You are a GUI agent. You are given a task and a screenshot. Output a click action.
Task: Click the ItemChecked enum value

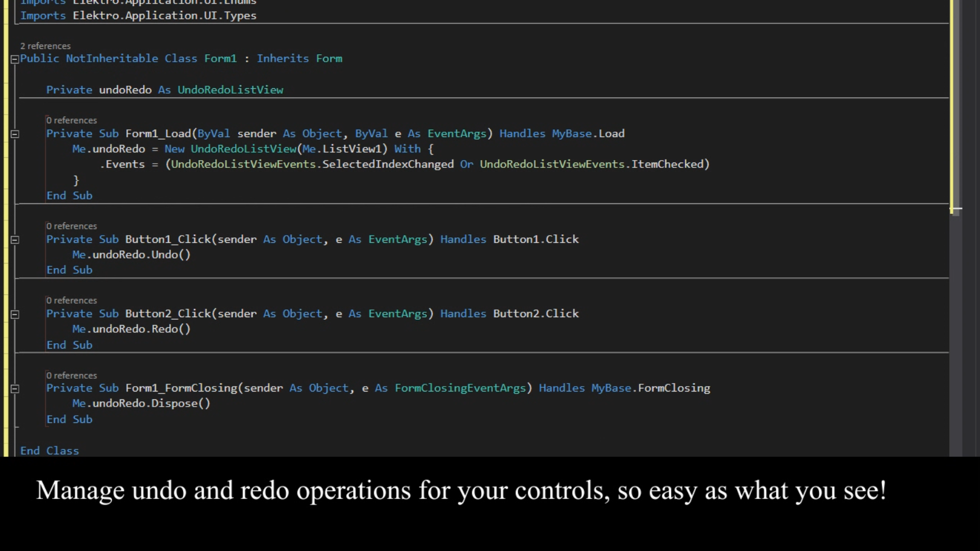(669, 164)
